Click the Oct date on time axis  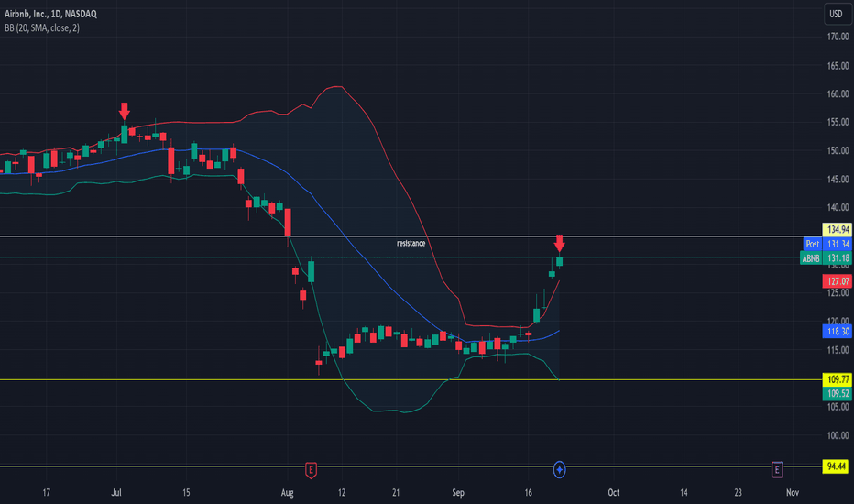(x=614, y=493)
